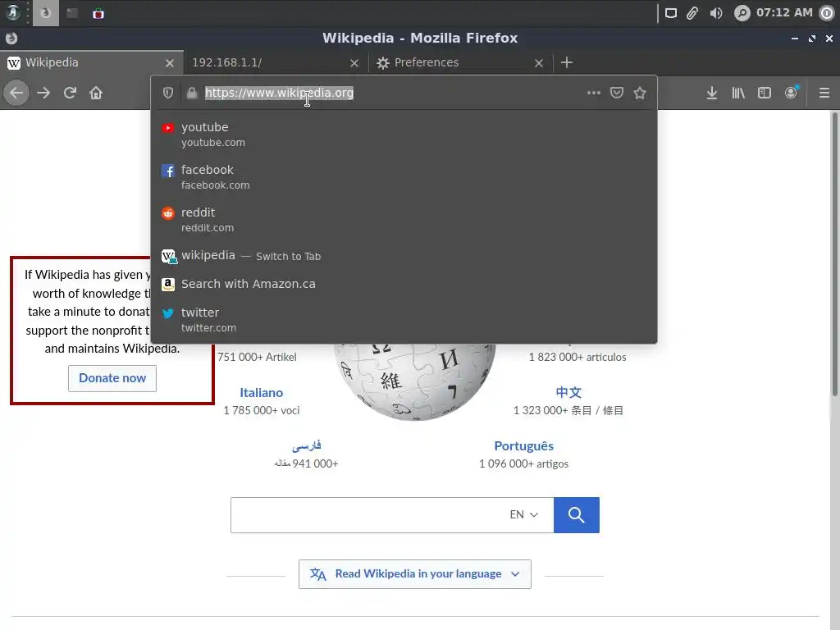Expand Read Wikipedia in your language

(x=414, y=573)
